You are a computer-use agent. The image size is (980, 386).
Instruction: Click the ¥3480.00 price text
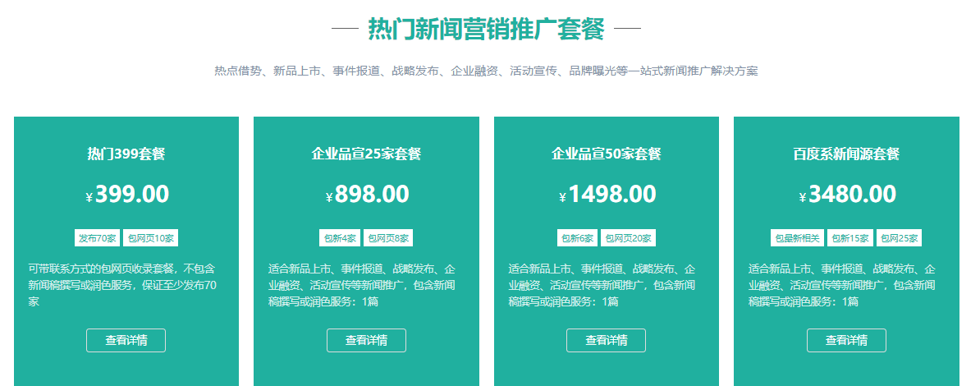(x=847, y=195)
